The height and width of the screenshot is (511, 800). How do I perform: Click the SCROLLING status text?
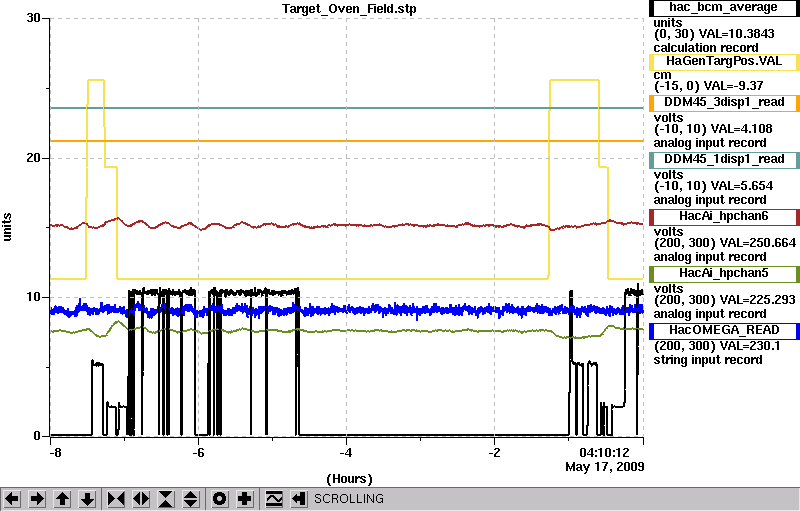[x=348, y=499]
